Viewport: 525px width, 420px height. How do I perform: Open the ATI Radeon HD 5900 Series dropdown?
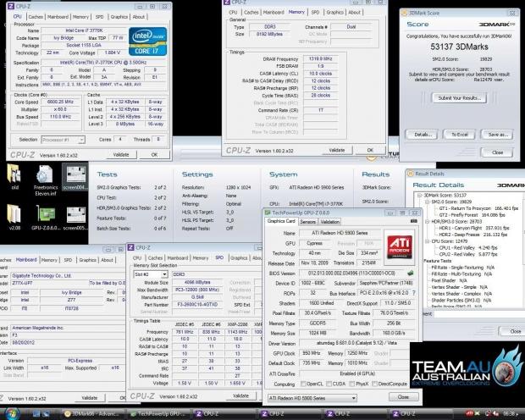point(312,398)
